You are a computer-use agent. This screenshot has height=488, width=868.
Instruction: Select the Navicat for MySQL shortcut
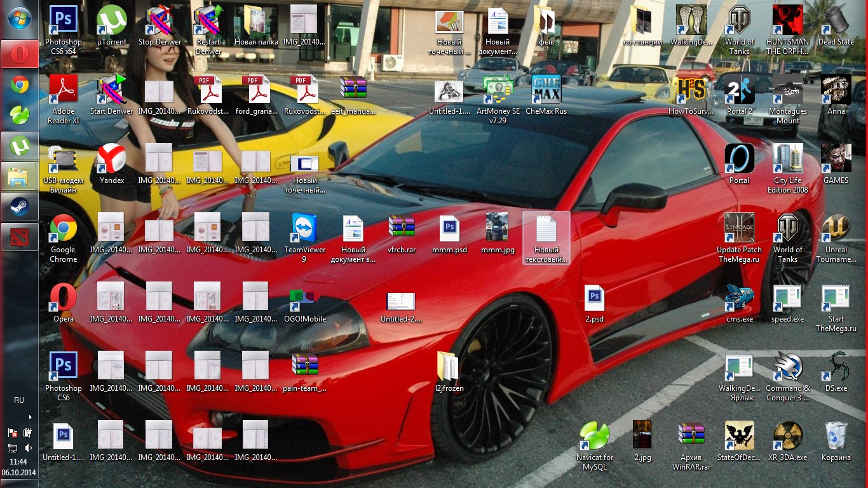594,445
